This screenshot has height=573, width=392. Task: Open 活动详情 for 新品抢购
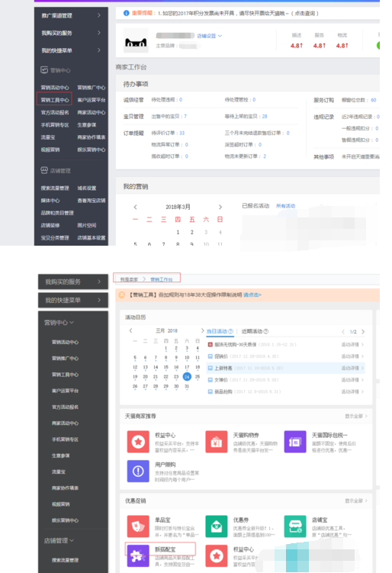352,391
